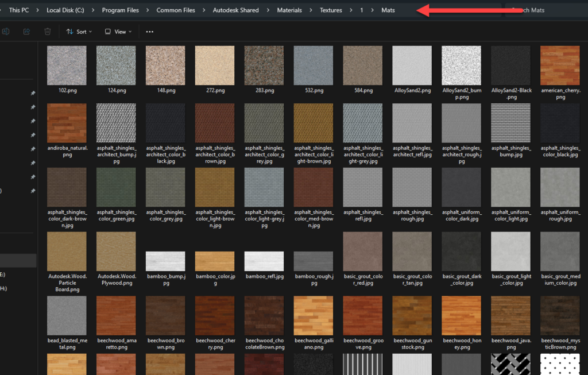Screen dimensions: 588x375
Task: Expand the chevron after Textures
Action: 351,10
